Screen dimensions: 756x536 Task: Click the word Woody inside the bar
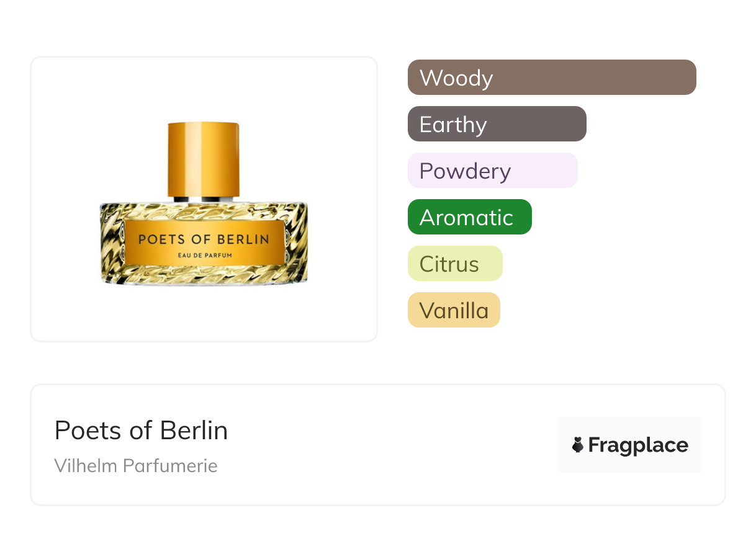point(456,78)
